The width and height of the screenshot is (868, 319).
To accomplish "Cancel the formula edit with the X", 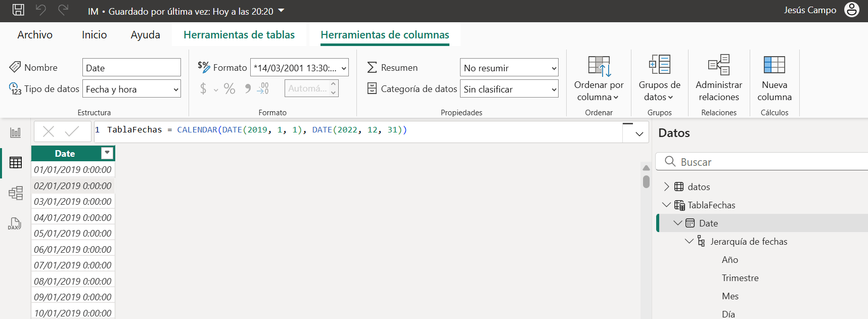I will pos(49,131).
